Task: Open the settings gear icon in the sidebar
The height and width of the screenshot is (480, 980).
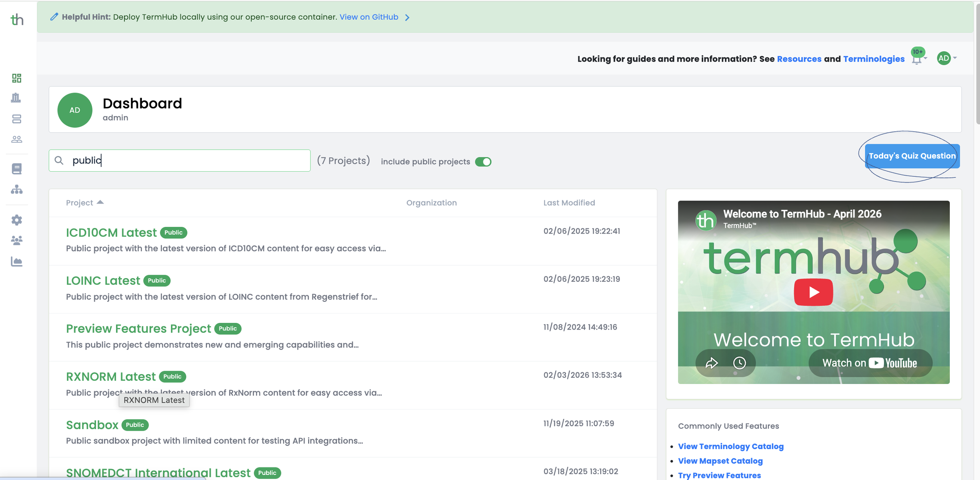Action: point(16,220)
